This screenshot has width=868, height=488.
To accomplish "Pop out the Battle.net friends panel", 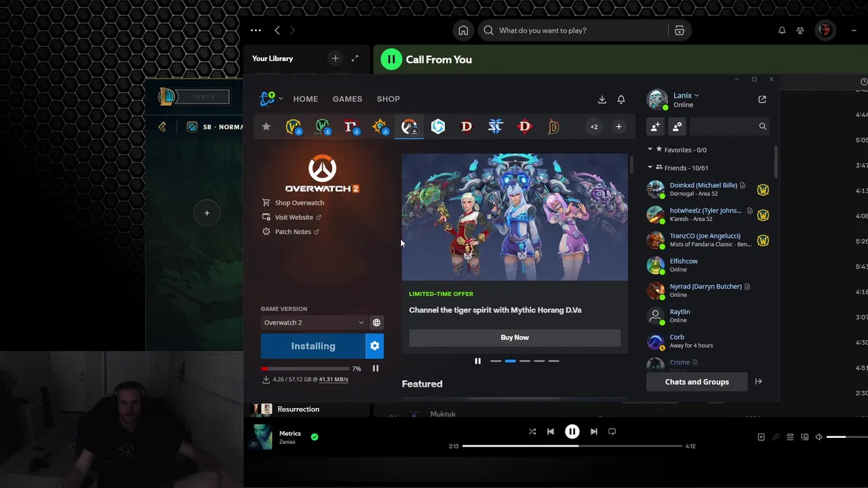I will (762, 100).
